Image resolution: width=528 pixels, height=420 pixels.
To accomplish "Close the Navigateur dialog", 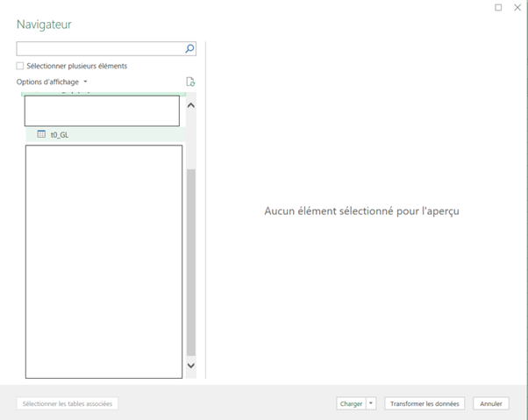I will tap(517, 7).
